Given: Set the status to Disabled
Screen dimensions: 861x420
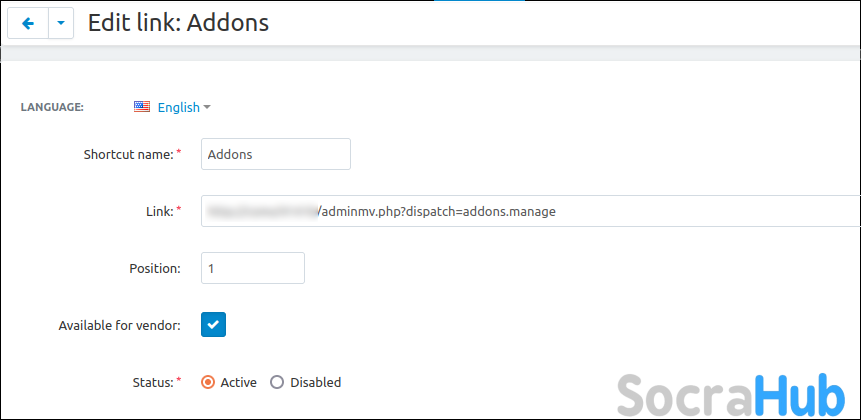Looking at the screenshot, I should pyautogui.click(x=278, y=382).
